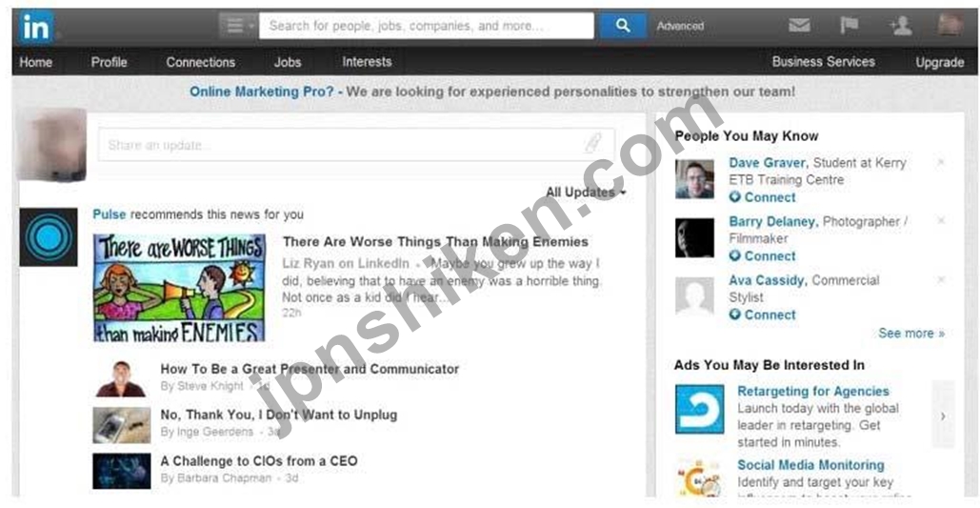Screen dimensions: 980x508
Task: Click the ads next arrow chevron
Action: coord(943,415)
